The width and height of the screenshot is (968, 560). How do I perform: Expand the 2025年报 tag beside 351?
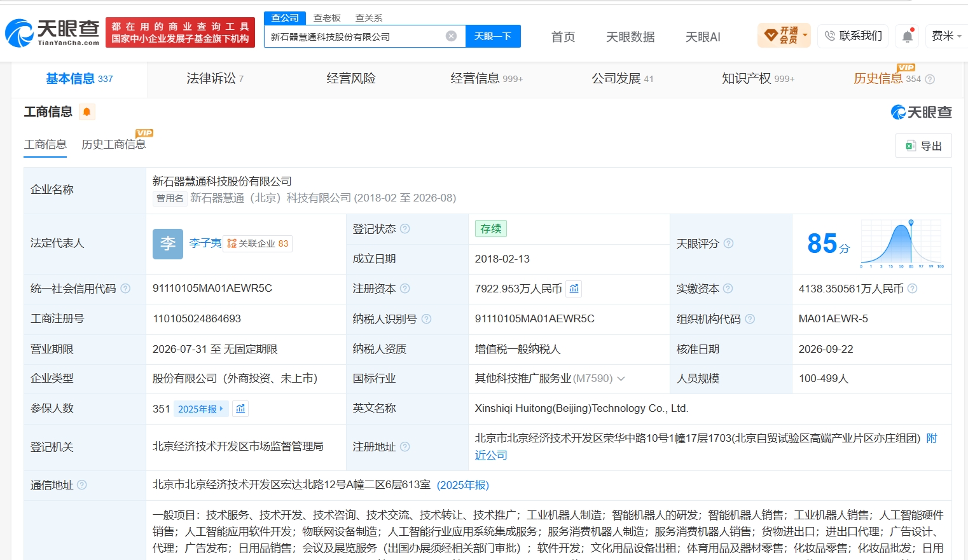[201, 409]
